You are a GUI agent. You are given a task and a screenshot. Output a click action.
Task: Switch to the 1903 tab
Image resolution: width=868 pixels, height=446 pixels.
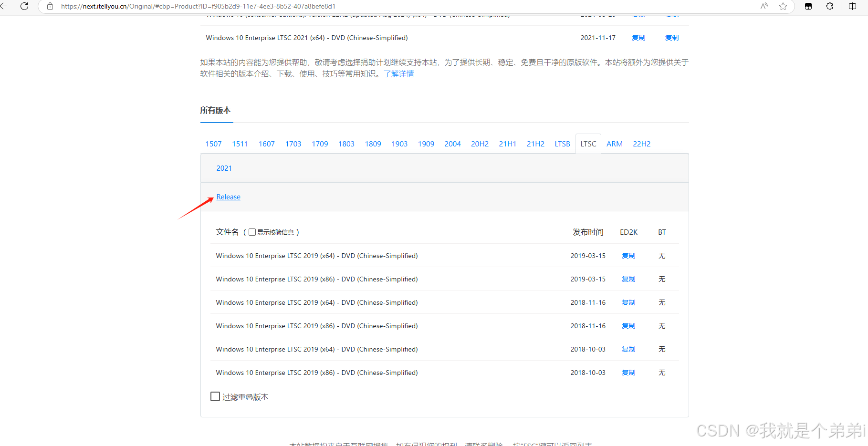(400, 144)
